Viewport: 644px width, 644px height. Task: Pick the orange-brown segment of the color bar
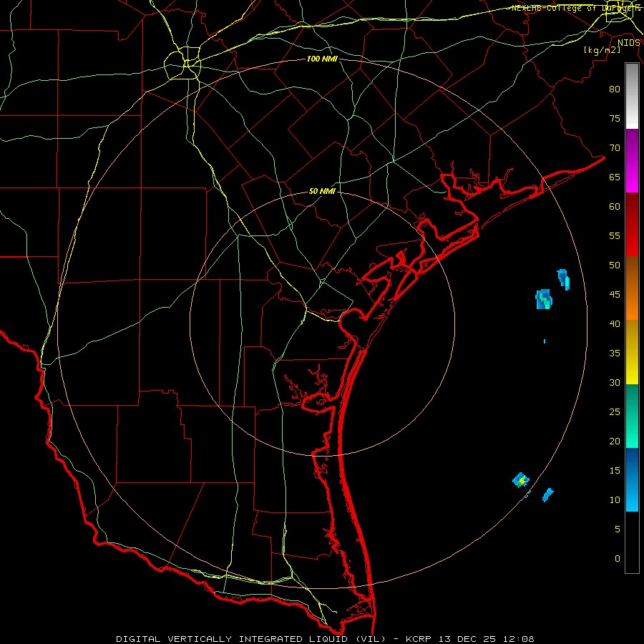[x=632, y=288]
